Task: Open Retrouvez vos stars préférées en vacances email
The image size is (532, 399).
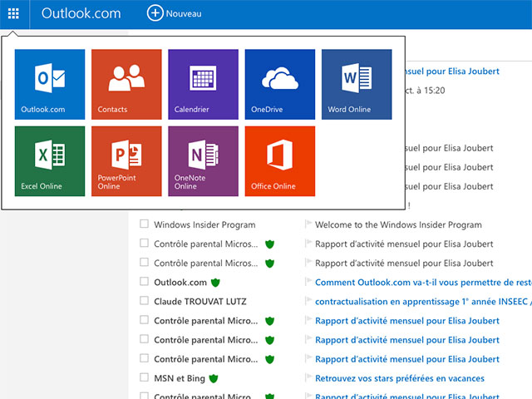Action: pos(400,379)
